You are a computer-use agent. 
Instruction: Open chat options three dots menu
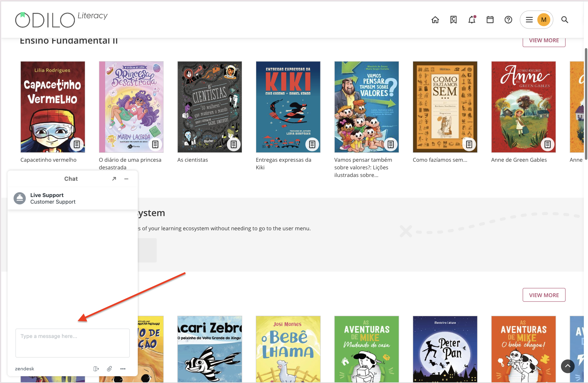pos(123,369)
